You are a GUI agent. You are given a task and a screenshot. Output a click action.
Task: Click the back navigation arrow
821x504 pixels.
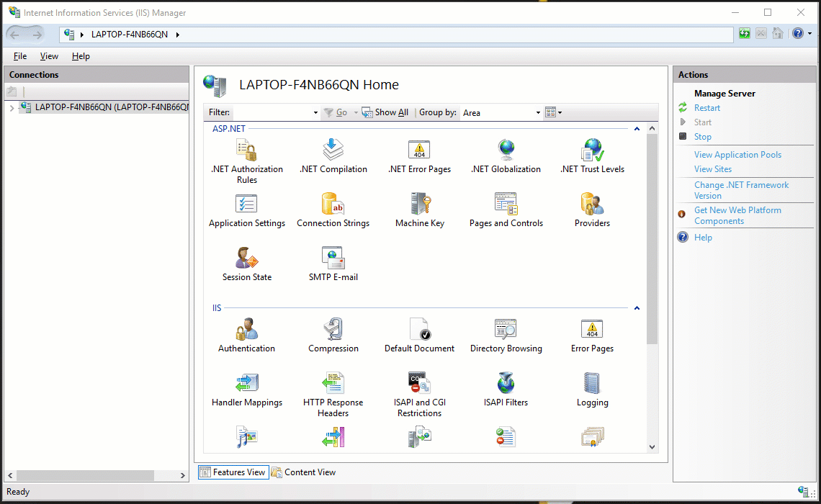point(14,35)
